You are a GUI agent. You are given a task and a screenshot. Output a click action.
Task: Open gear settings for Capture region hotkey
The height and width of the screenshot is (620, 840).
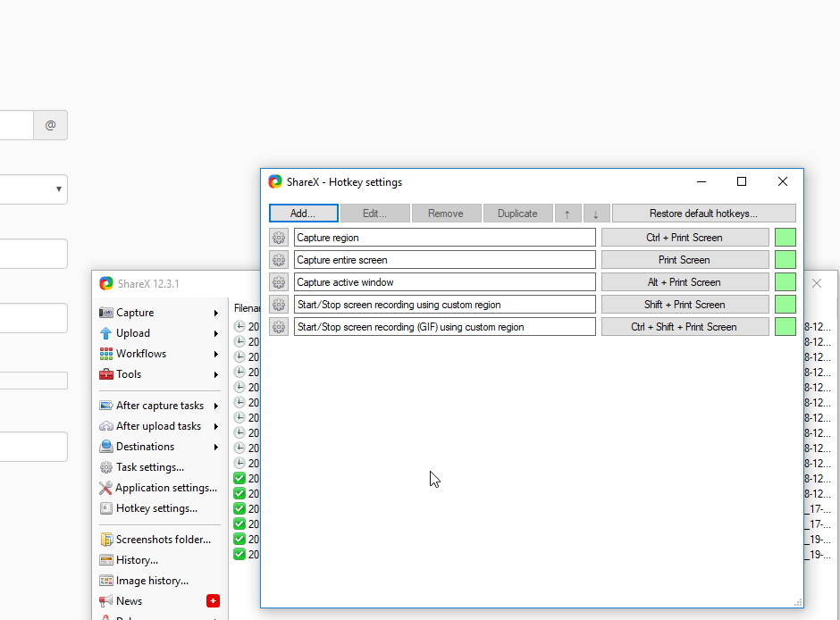click(279, 238)
